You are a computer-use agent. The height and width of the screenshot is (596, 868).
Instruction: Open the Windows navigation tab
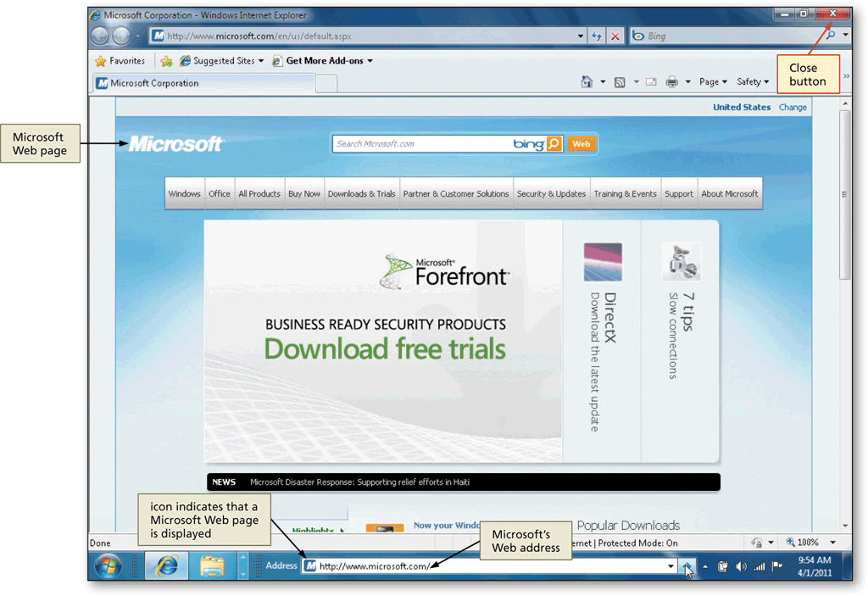(184, 194)
